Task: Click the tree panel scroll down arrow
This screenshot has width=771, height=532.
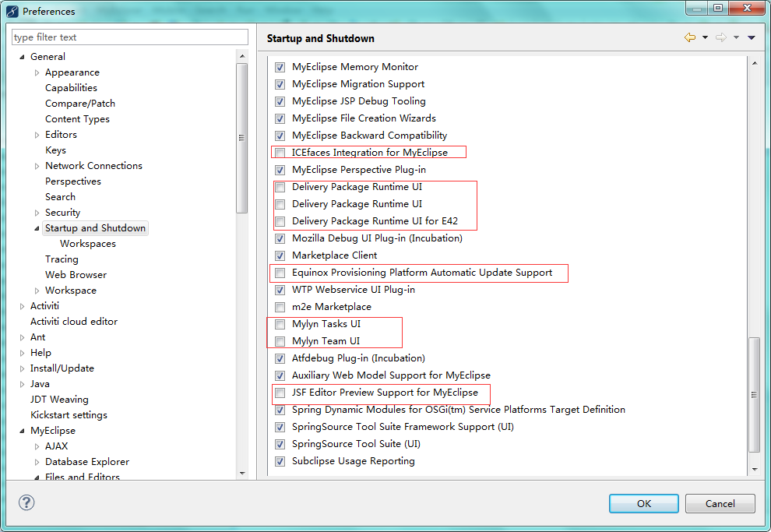Action: click(242, 474)
